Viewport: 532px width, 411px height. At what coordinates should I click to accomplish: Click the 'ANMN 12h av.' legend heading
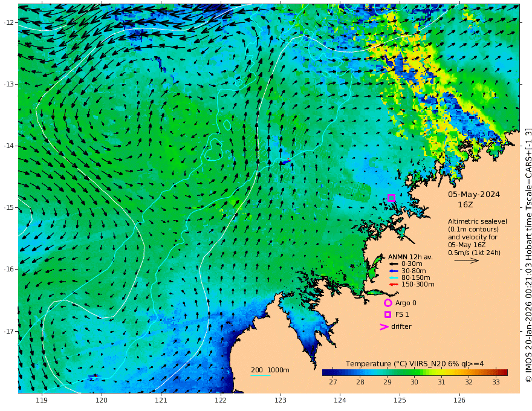coord(410,257)
